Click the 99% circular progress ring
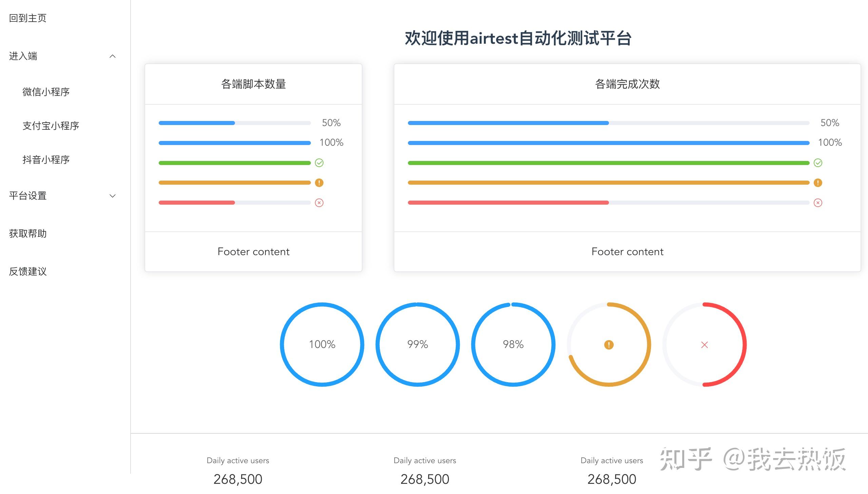The height and width of the screenshot is (494, 868). click(x=417, y=344)
